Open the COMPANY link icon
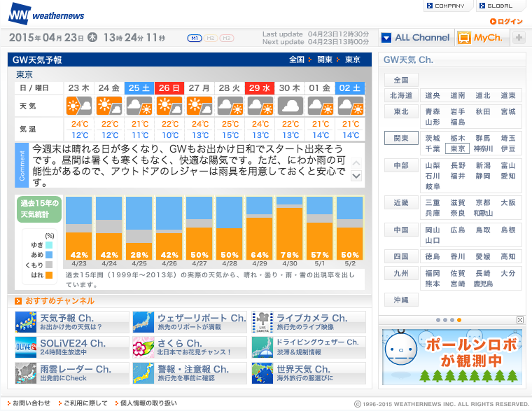The height and width of the screenshot is (411, 532). tap(430, 6)
